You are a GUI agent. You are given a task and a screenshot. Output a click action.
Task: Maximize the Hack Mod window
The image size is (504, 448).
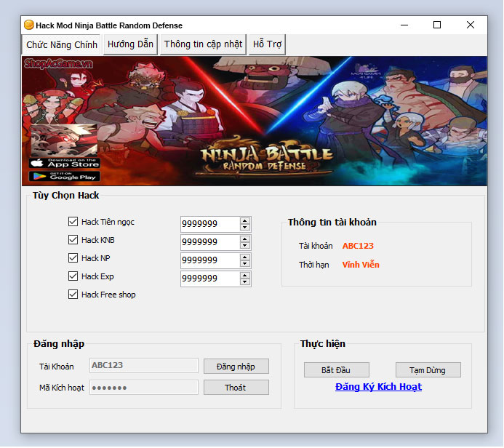437,25
